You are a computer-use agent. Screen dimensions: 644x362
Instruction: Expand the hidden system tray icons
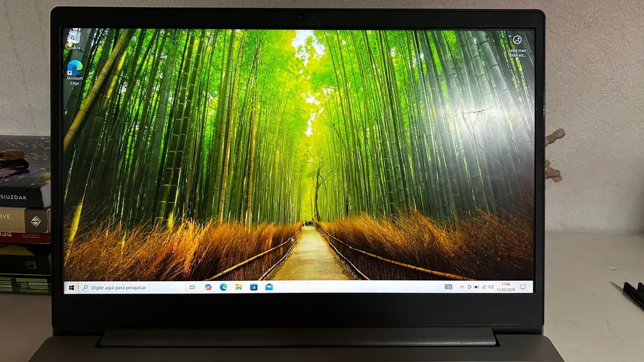coord(462,287)
